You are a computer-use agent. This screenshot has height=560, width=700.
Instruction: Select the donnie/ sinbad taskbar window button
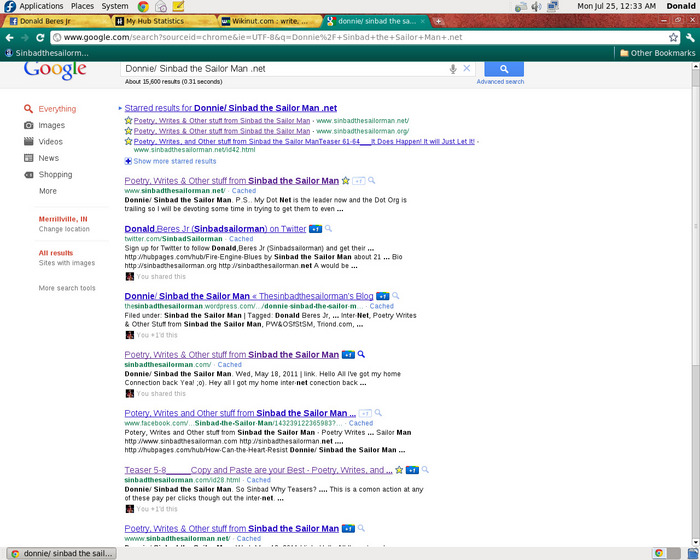point(62,554)
